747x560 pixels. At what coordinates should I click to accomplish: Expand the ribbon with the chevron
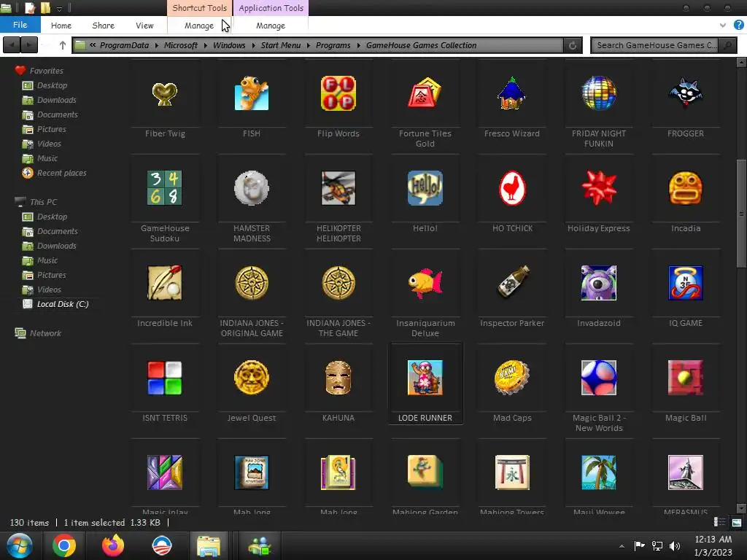(x=723, y=26)
